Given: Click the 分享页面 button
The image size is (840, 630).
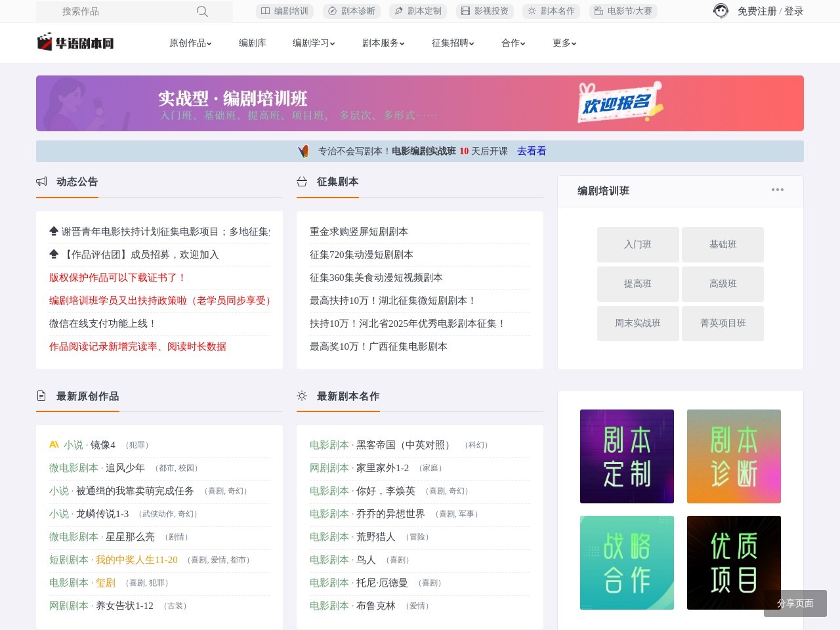Looking at the screenshot, I should (x=795, y=603).
